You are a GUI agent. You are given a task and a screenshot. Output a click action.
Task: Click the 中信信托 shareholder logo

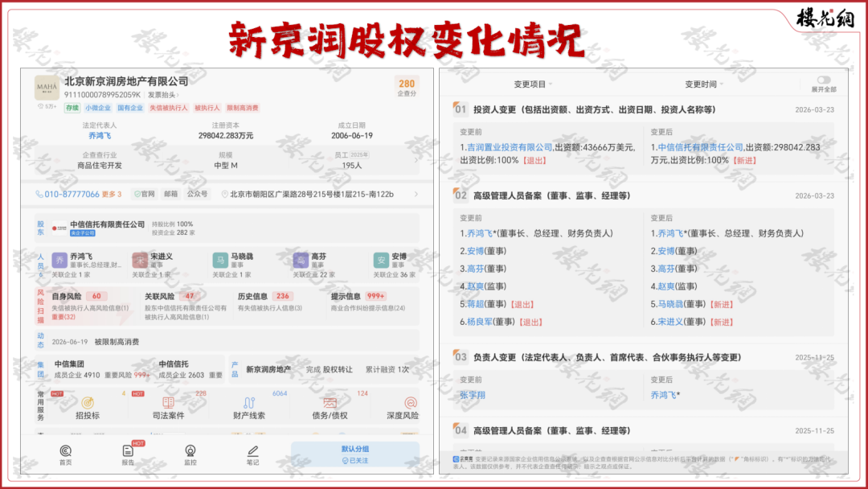pos(59,228)
